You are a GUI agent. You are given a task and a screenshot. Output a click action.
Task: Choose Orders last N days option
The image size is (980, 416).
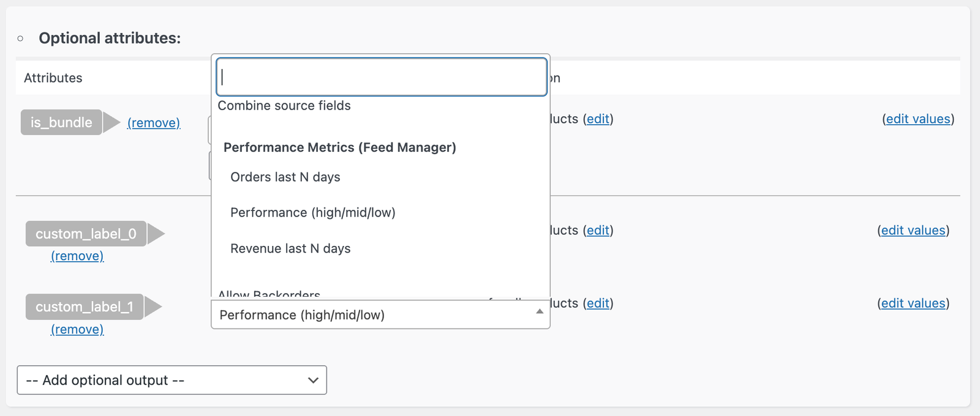pos(285,177)
